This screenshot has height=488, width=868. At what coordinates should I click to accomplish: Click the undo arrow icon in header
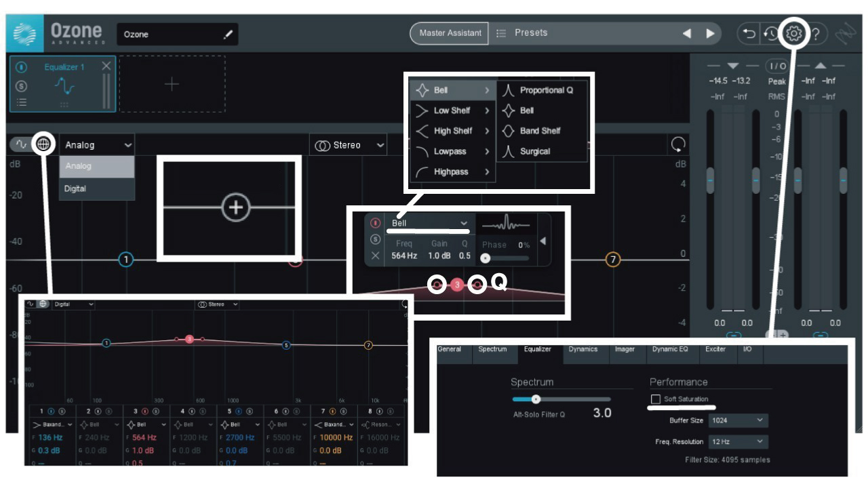pos(749,33)
